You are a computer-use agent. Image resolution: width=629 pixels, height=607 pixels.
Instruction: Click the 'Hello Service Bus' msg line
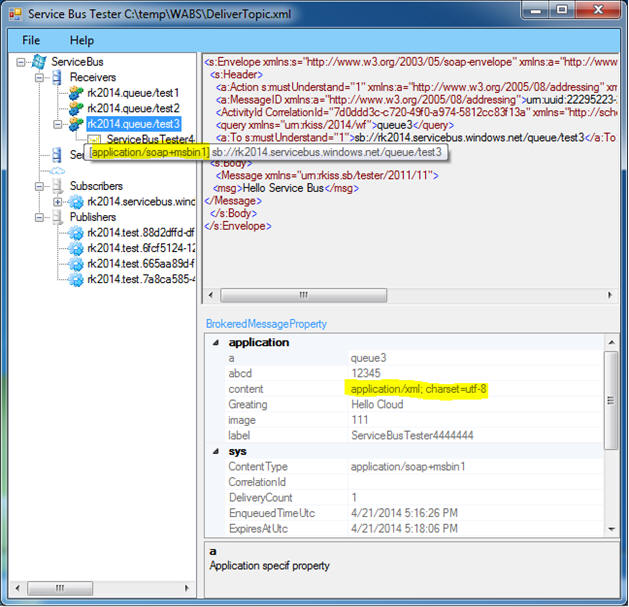click(286, 188)
